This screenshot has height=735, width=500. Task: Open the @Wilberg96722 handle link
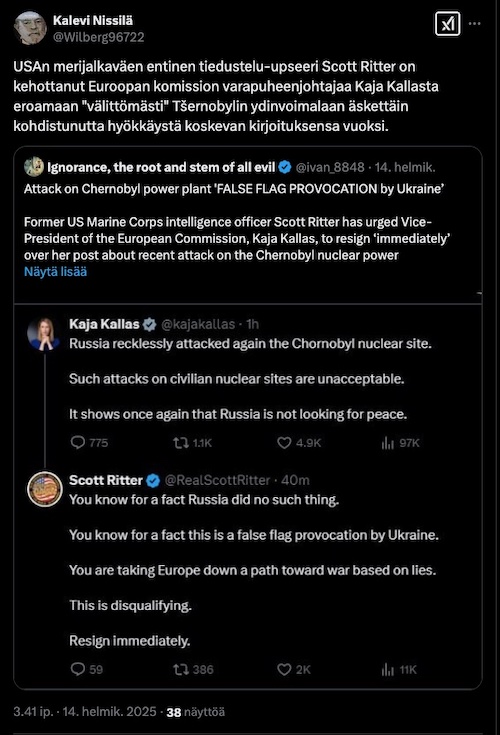pyautogui.click(x=98, y=37)
